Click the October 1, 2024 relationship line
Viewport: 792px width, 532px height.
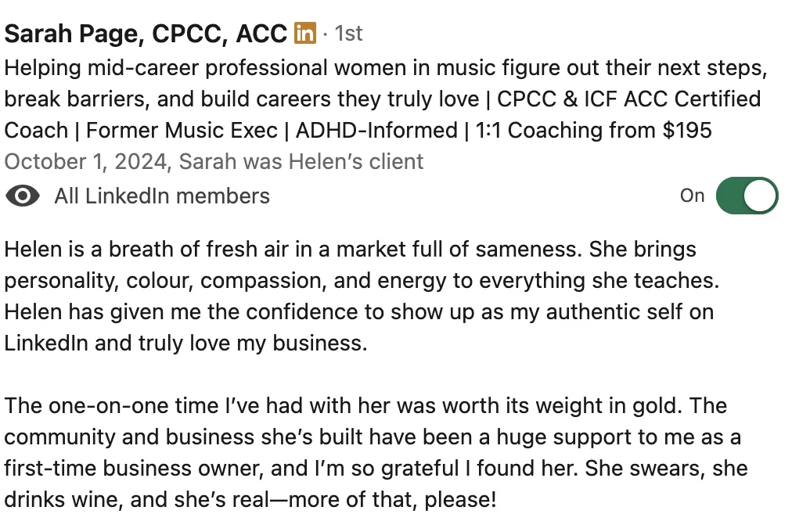[214, 161]
